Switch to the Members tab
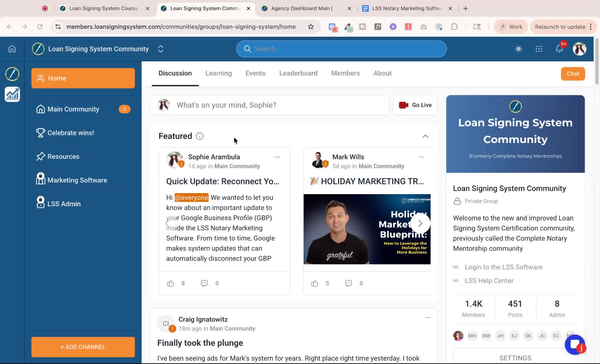This screenshot has height=364, width=600. (x=346, y=73)
